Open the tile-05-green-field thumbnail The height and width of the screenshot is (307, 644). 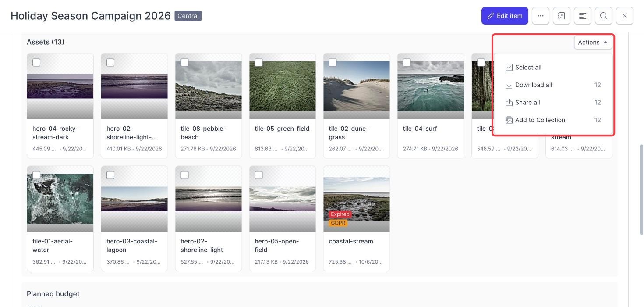pos(283,86)
